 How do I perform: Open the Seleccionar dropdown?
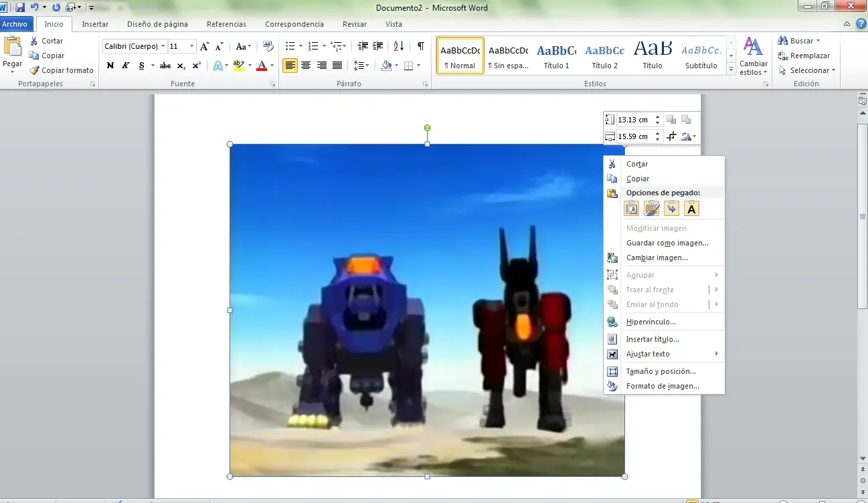pyautogui.click(x=807, y=70)
